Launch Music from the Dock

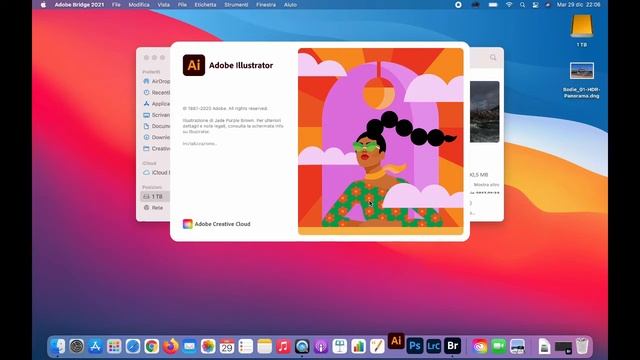tap(283, 347)
